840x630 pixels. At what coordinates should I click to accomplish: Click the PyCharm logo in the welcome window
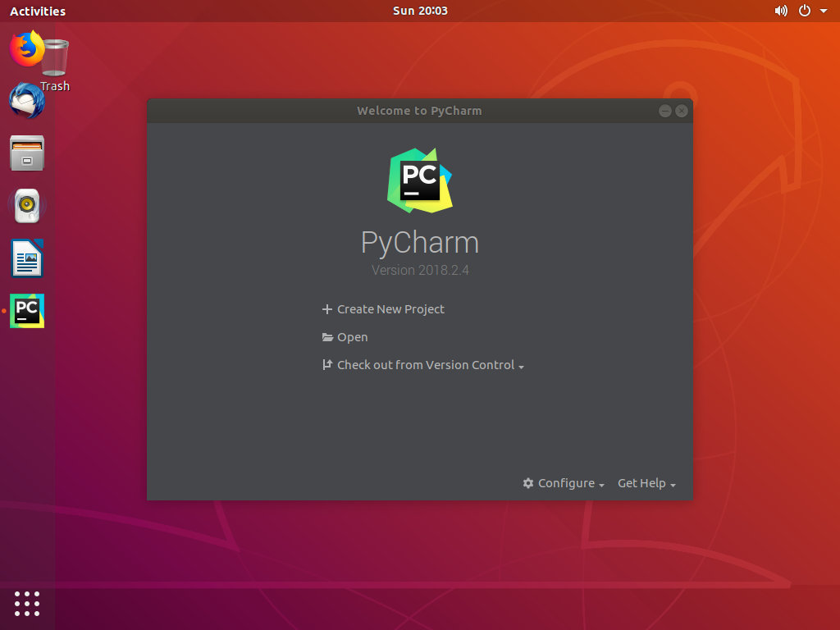(x=419, y=180)
